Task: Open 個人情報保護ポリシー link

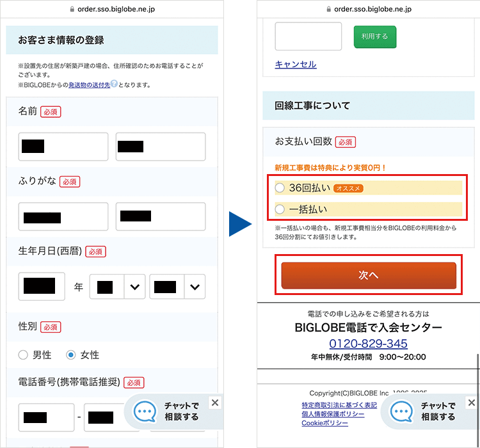Action: [333, 414]
